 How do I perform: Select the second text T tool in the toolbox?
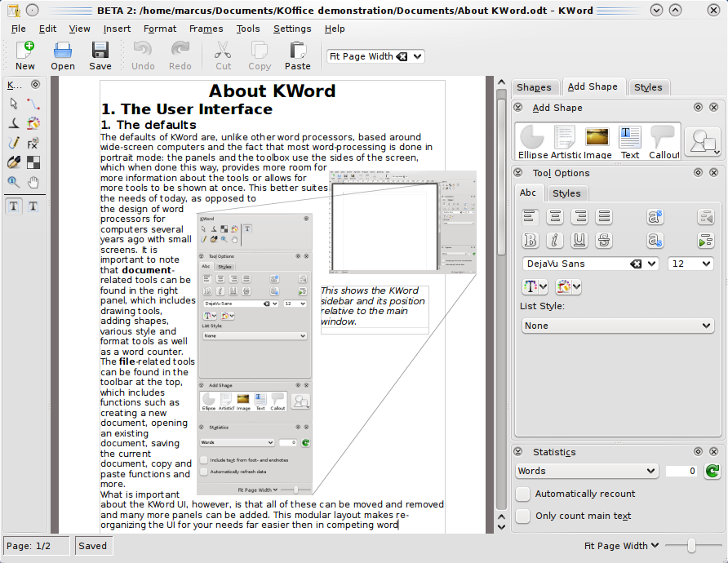(33, 206)
